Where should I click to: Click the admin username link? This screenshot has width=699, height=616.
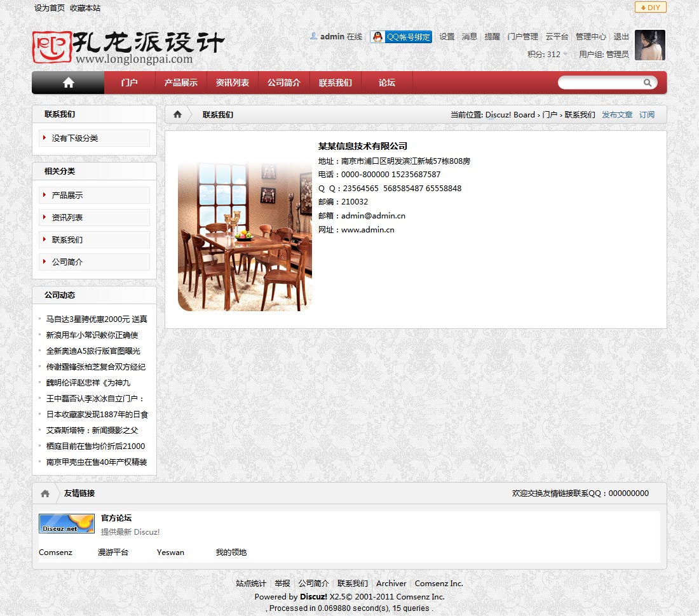[332, 37]
